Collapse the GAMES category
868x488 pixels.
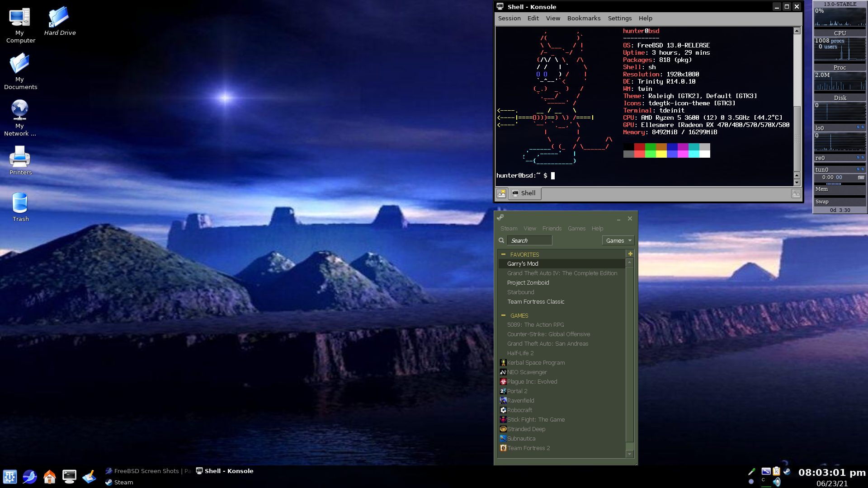point(503,315)
